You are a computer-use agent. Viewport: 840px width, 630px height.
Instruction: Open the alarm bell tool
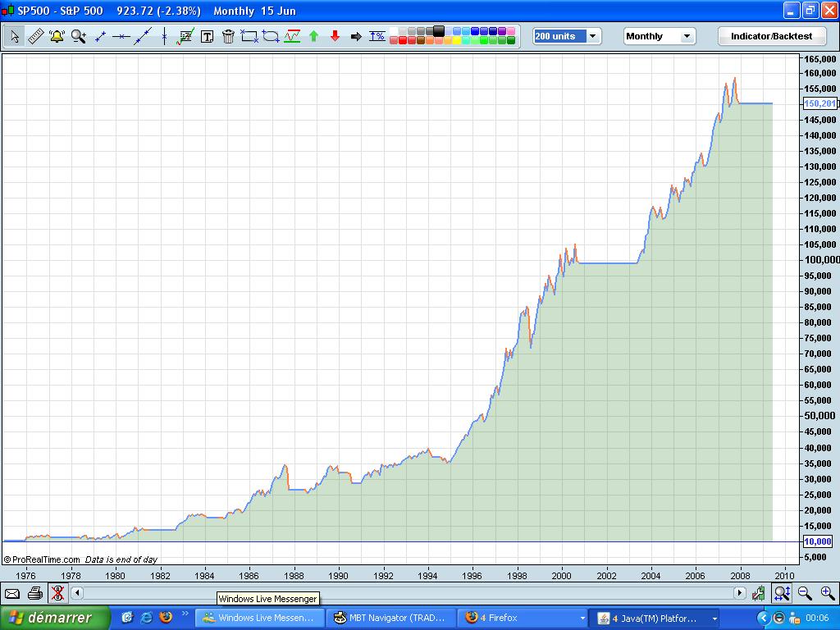tap(56, 36)
